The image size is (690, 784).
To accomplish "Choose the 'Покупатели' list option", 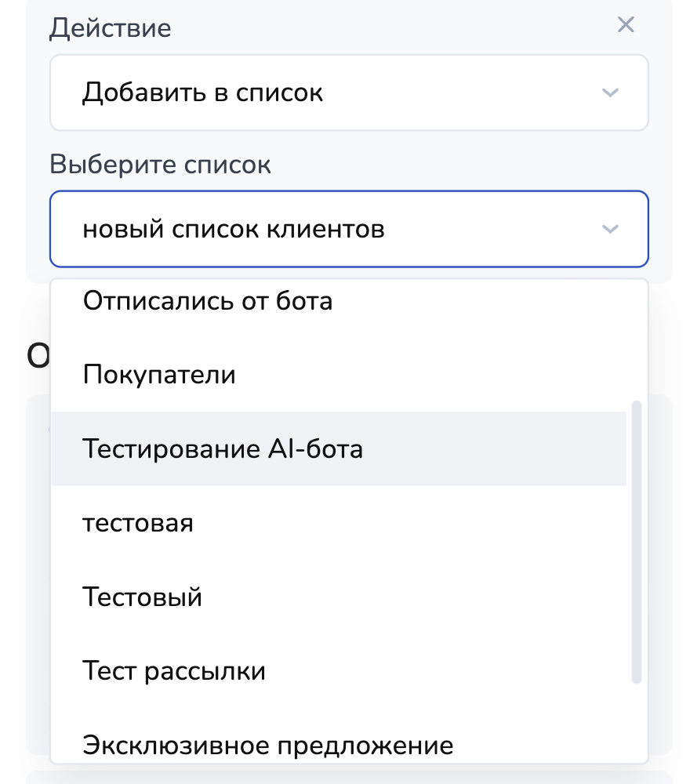I will 159,375.
